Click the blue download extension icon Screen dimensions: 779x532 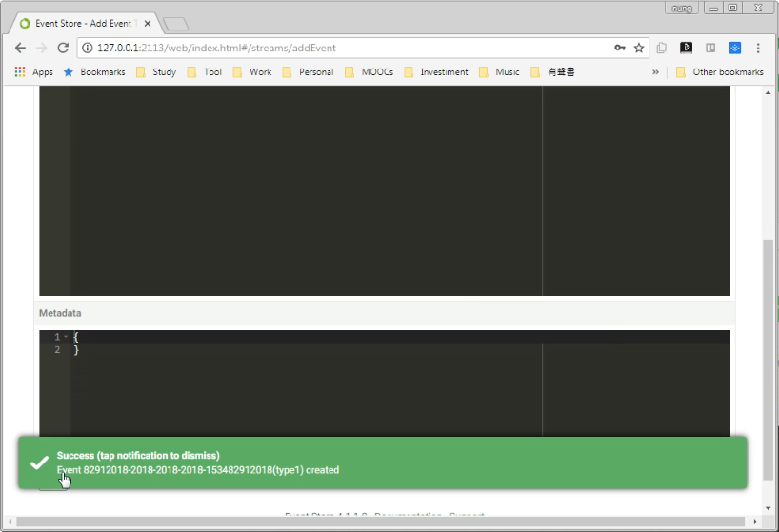point(735,48)
